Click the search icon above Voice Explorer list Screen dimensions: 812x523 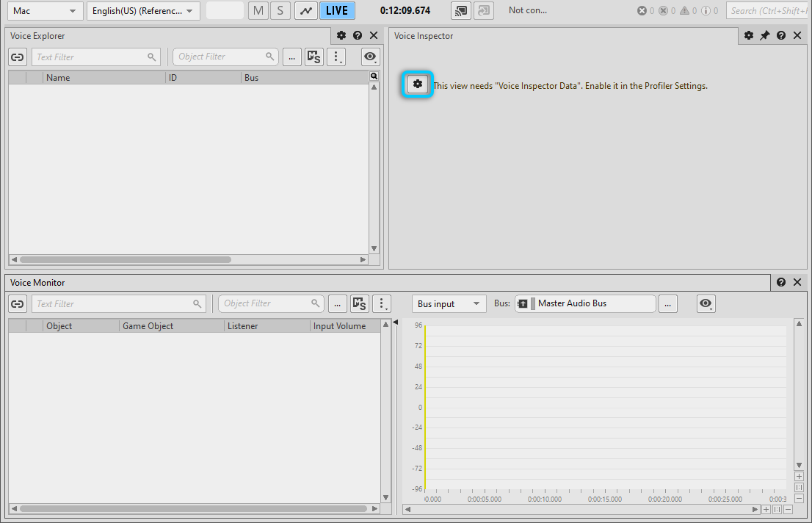tap(374, 76)
